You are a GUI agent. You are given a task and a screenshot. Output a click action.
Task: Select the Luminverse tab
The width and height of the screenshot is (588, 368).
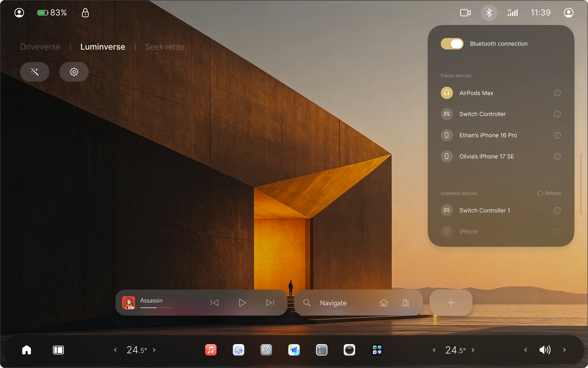pos(103,47)
